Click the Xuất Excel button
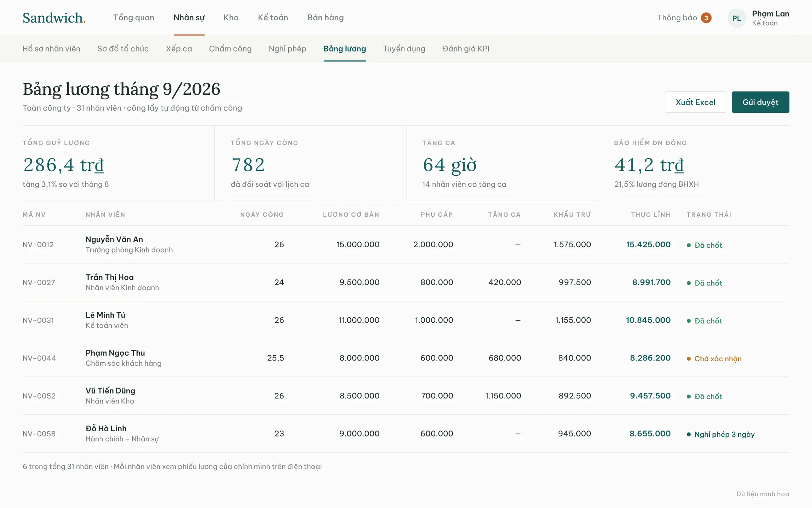 coord(695,102)
